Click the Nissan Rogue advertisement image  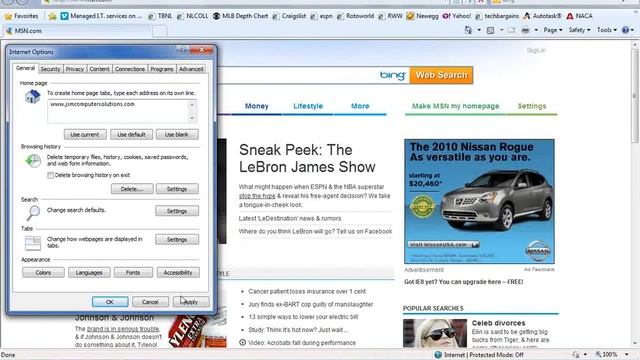[479, 201]
